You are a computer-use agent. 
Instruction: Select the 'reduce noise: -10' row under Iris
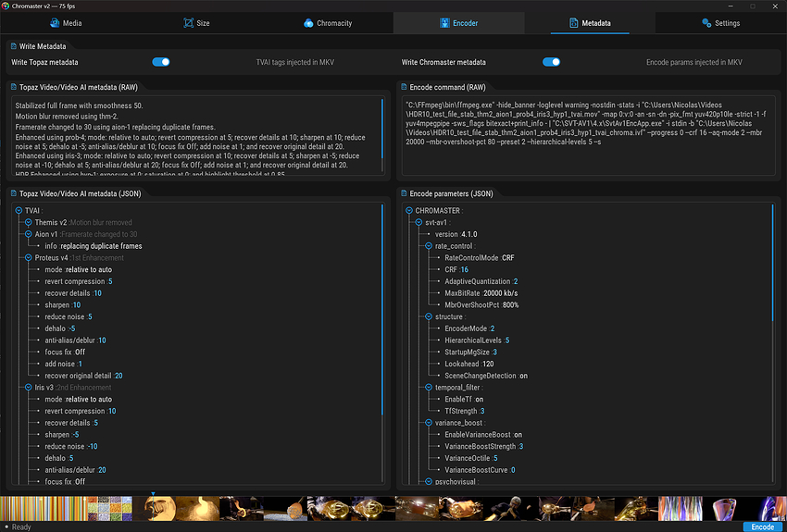[x=71, y=446]
